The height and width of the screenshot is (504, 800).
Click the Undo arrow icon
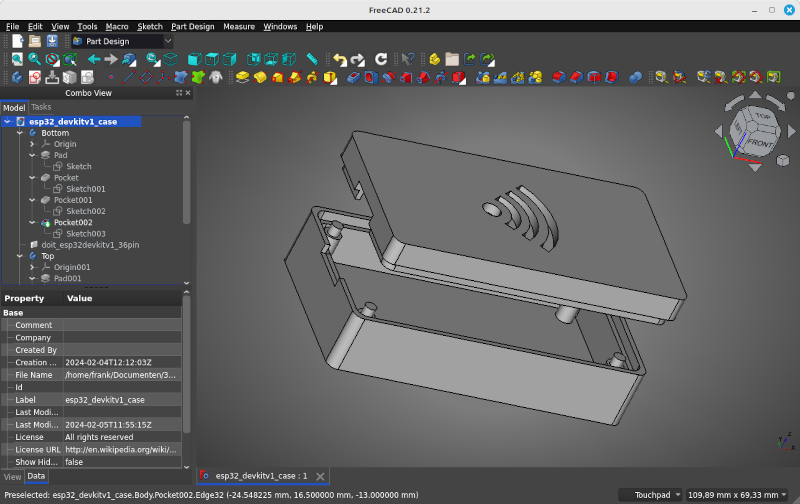click(340, 59)
